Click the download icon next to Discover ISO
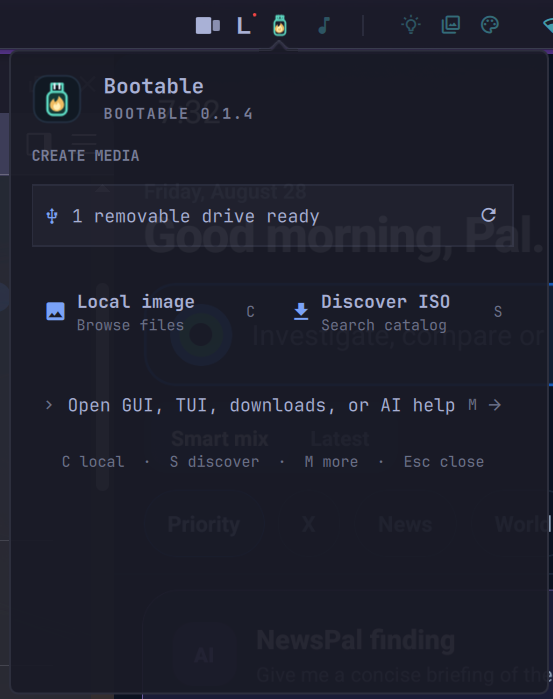Viewport: 553px width, 699px height. pyautogui.click(x=301, y=312)
